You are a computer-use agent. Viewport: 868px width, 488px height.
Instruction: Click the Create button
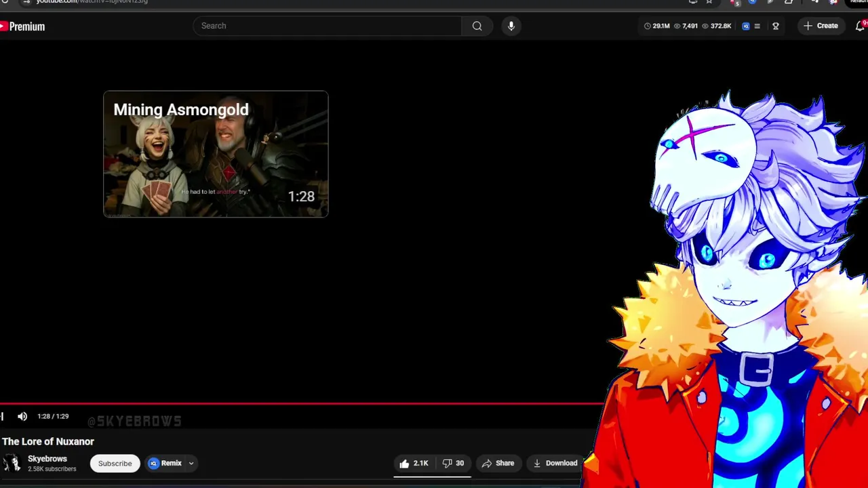click(821, 26)
